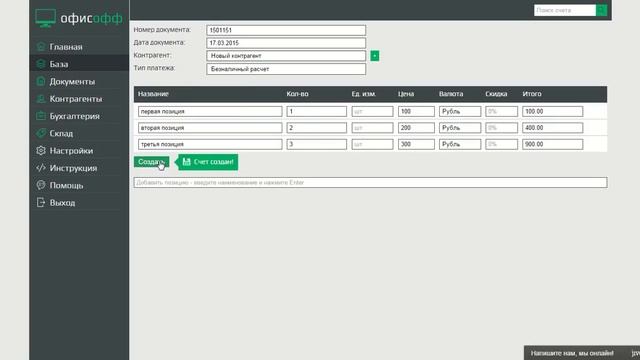640x360 pixels.
Task: Click the Название column header
Action: (153, 94)
